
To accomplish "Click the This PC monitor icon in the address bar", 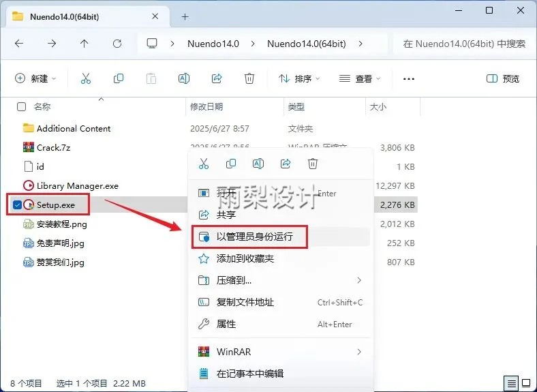I will 152,44.
